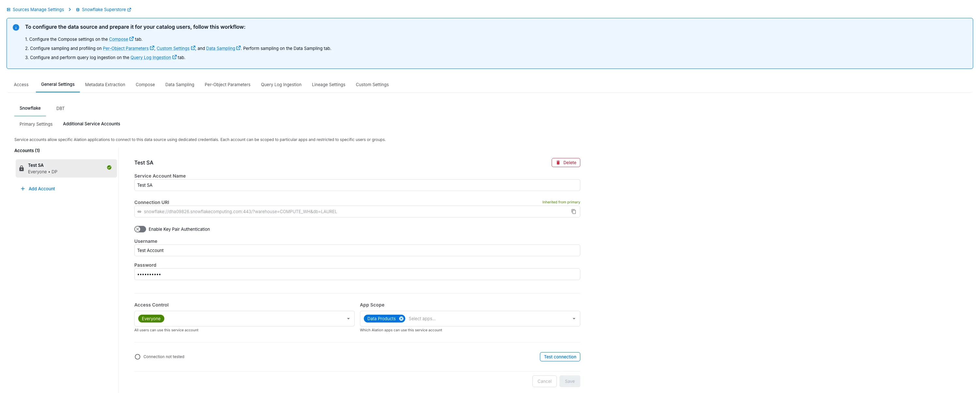The height and width of the screenshot is (393, 980).
Task: Open the App Scope dropdown arrow
Action: click(574, 319)
